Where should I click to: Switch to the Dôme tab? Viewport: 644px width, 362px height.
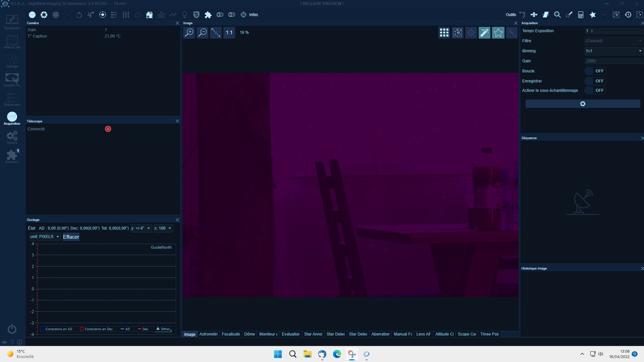click(x=249, y=334)
